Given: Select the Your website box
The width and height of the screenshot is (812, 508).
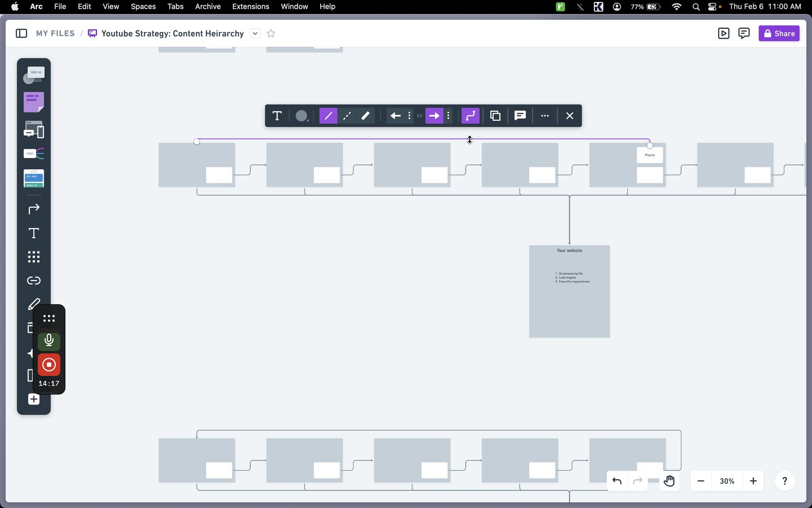Looking at the screenshot, I should click(569, 291).
